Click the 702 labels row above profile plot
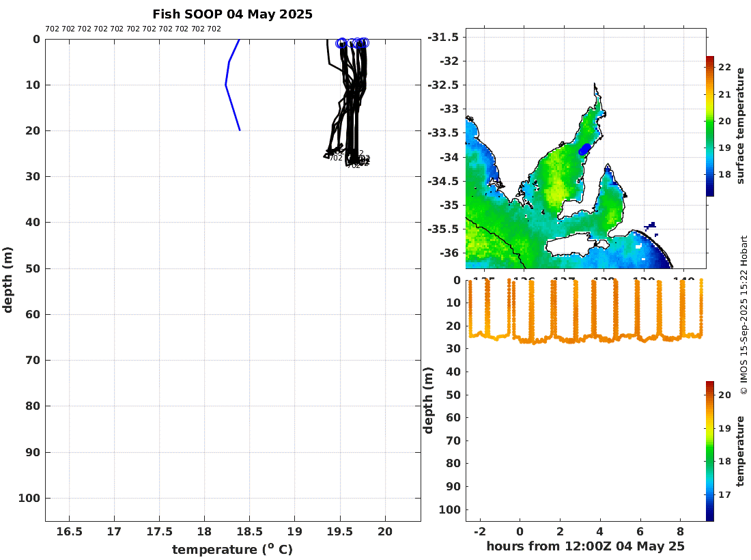 133,29
